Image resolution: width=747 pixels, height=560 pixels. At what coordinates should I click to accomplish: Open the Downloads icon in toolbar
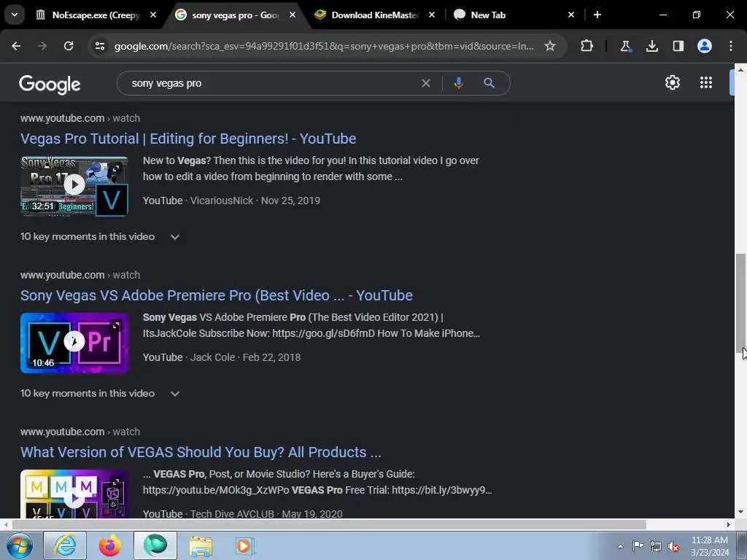coord(651,46)
